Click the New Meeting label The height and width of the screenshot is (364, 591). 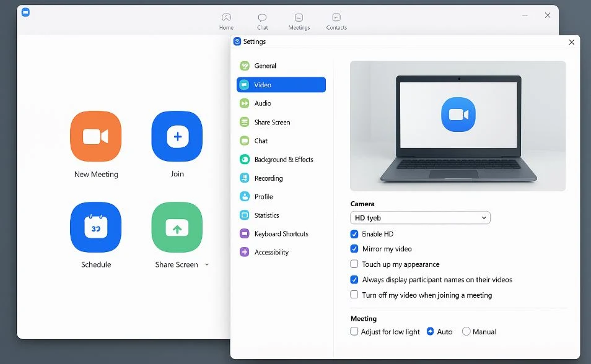[96, 175]
